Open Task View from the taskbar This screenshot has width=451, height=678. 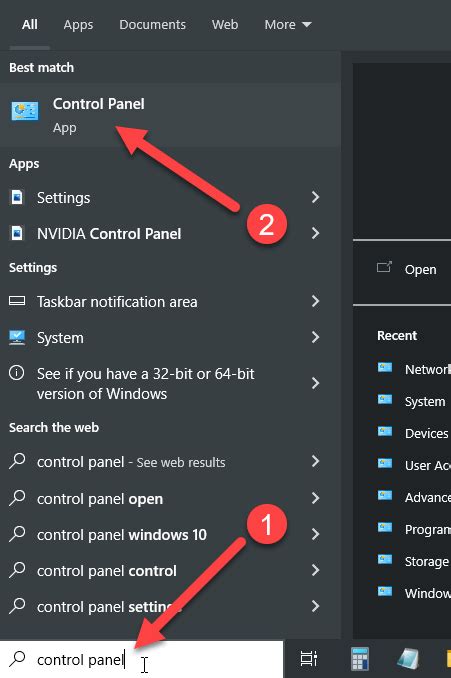pyautogui.click(x=309, y=659)
